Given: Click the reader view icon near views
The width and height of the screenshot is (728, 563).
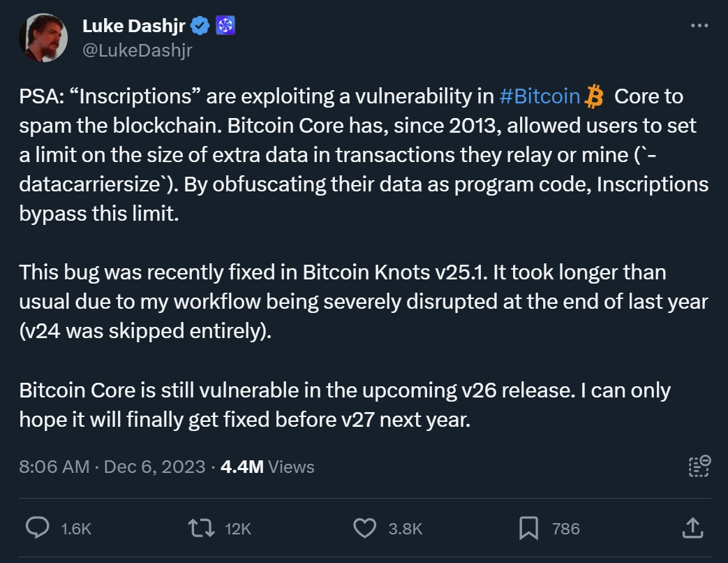Looking at the screenshot, I should [x=699, y=467].
